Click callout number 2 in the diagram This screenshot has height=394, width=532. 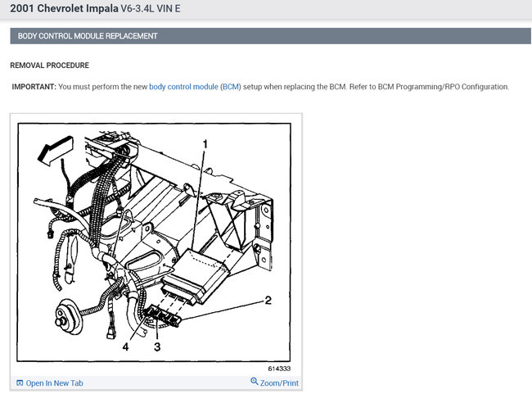click(x=268, y=300)
